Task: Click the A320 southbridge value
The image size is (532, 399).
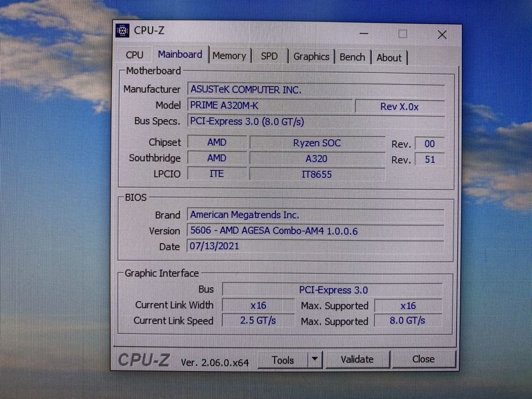Action: 317,159
